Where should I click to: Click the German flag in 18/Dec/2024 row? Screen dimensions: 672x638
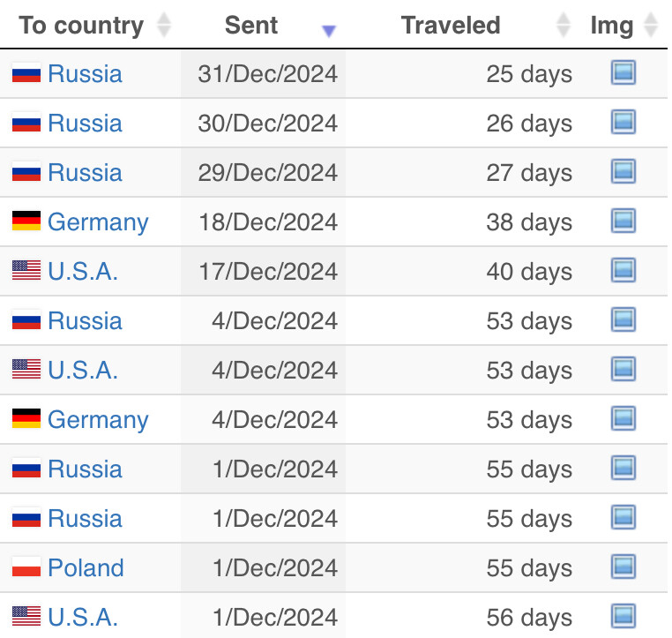[26, 221]
